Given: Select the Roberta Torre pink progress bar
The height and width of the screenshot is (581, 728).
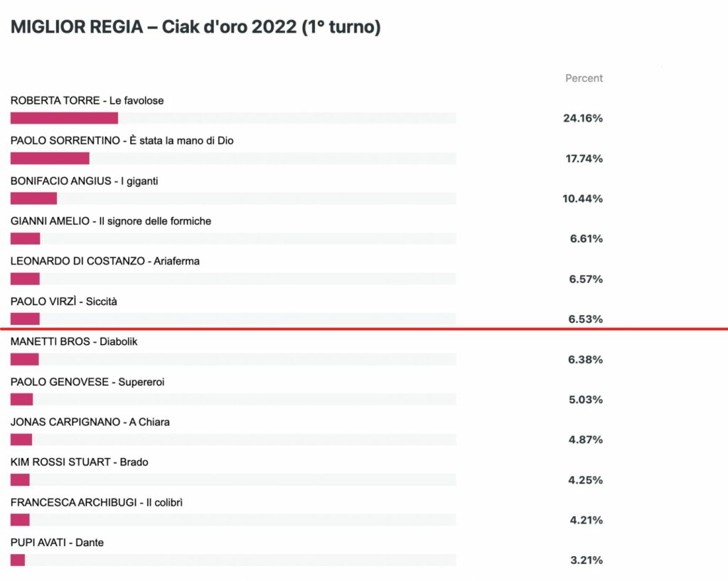Looking at the screenshot, I should [x=64, y=119].
